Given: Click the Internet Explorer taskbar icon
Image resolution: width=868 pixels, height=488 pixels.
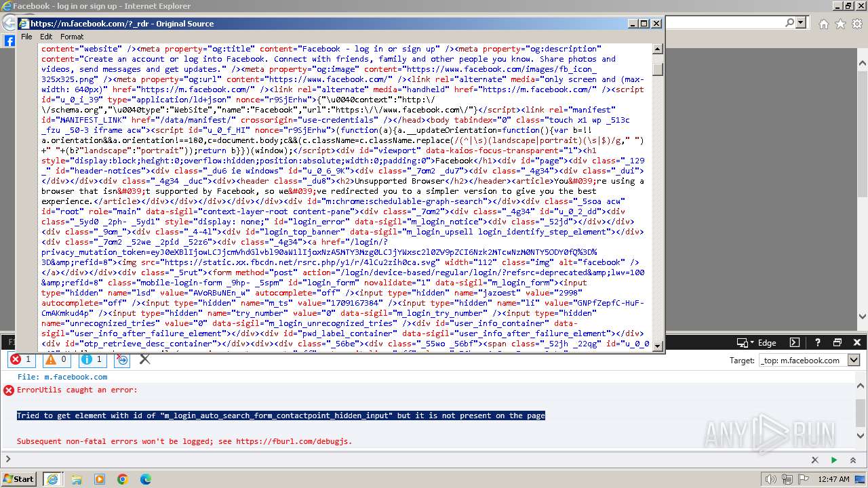Looking at the screenshot, I should (53, 479).
